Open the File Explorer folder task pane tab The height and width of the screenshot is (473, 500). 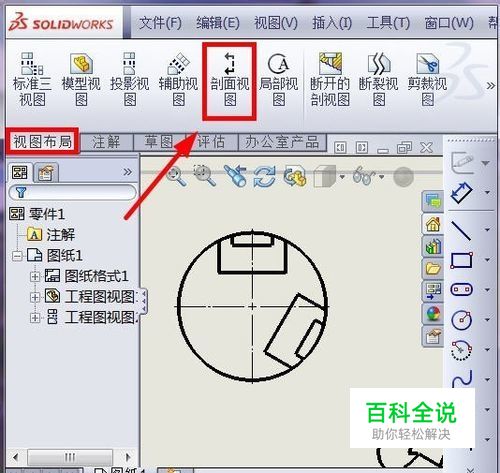coord(433,268)
